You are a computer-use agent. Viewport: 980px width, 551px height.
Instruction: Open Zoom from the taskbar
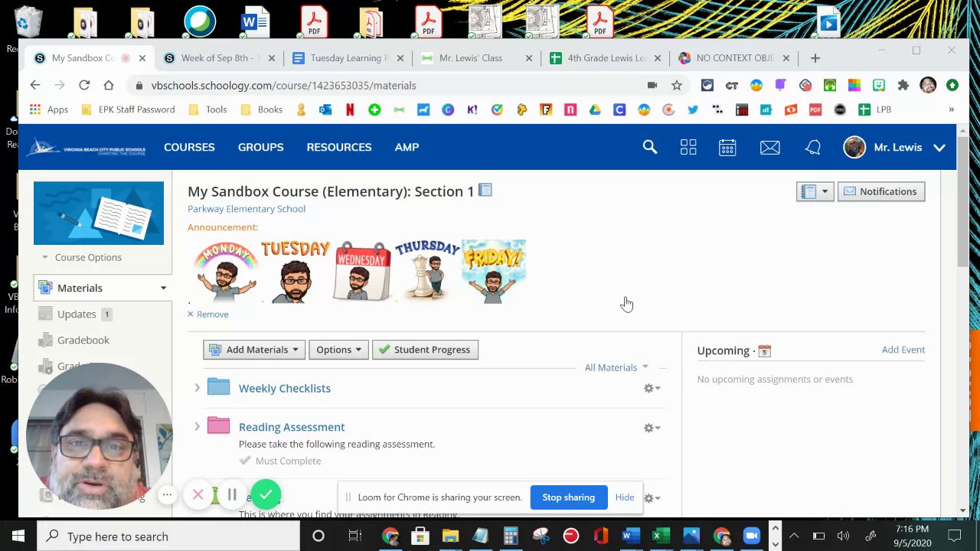click(751, 536)
